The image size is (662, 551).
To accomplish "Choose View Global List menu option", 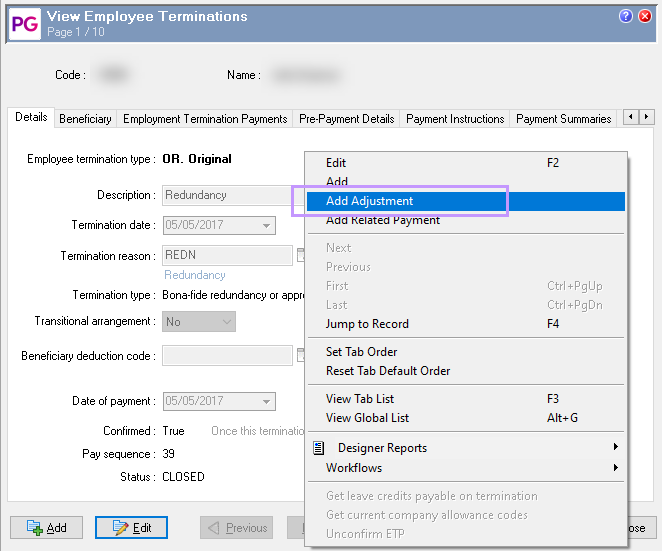I will click(x=367, y=418).
